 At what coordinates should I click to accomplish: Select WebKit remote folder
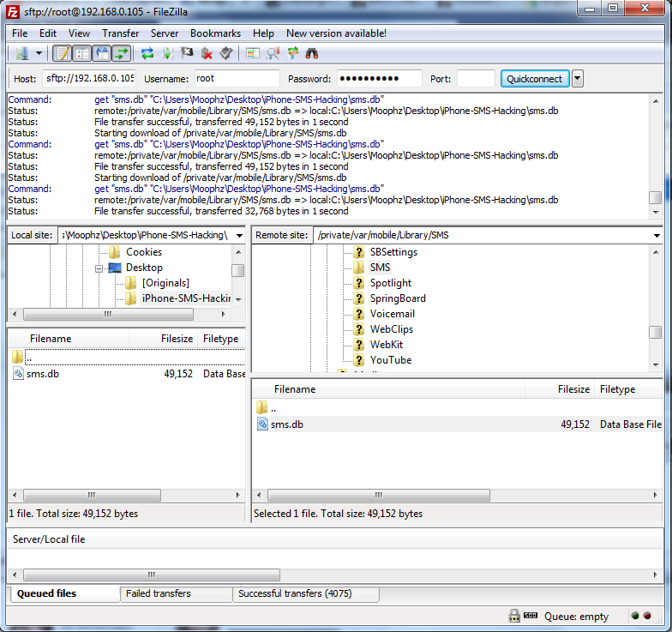click(386, 345)
